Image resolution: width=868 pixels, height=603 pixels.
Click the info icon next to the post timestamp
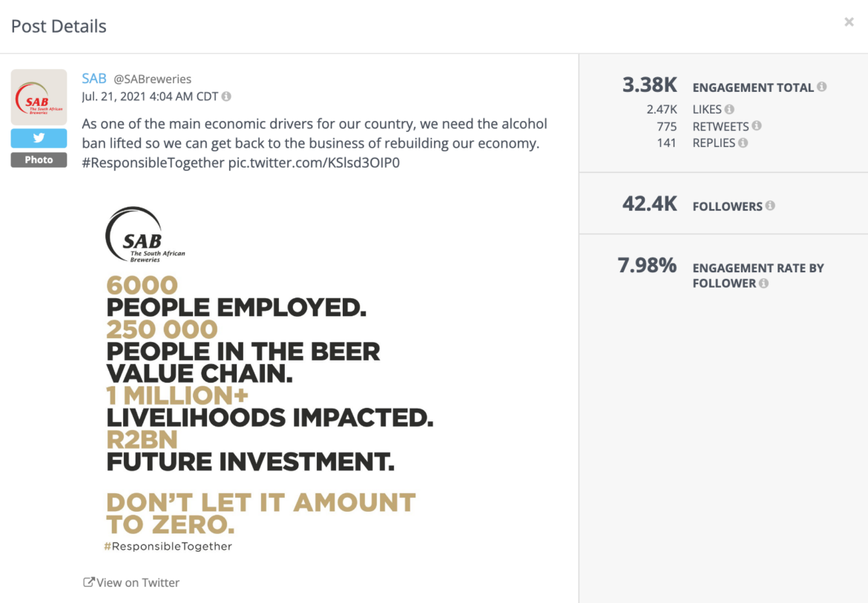point(228,96)
